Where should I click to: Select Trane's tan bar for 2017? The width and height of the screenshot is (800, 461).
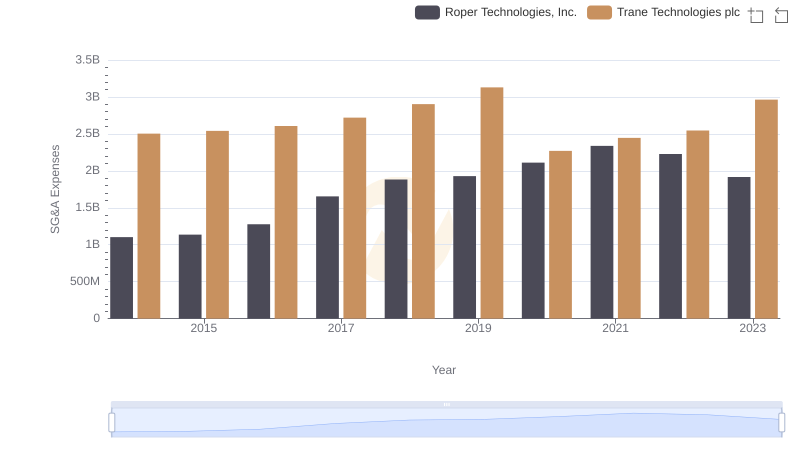click(355, 218)
